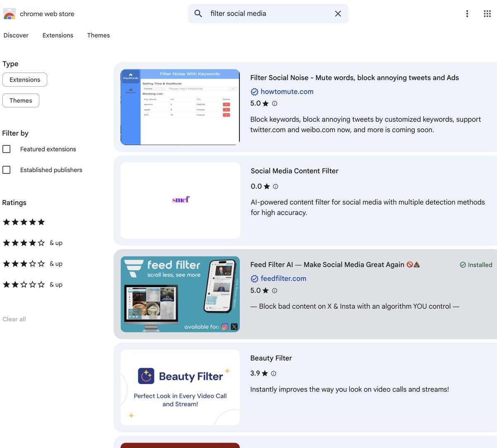The image size is (497, 448).
Task: Click the 'Installed' label
Action: coord(480,265)
